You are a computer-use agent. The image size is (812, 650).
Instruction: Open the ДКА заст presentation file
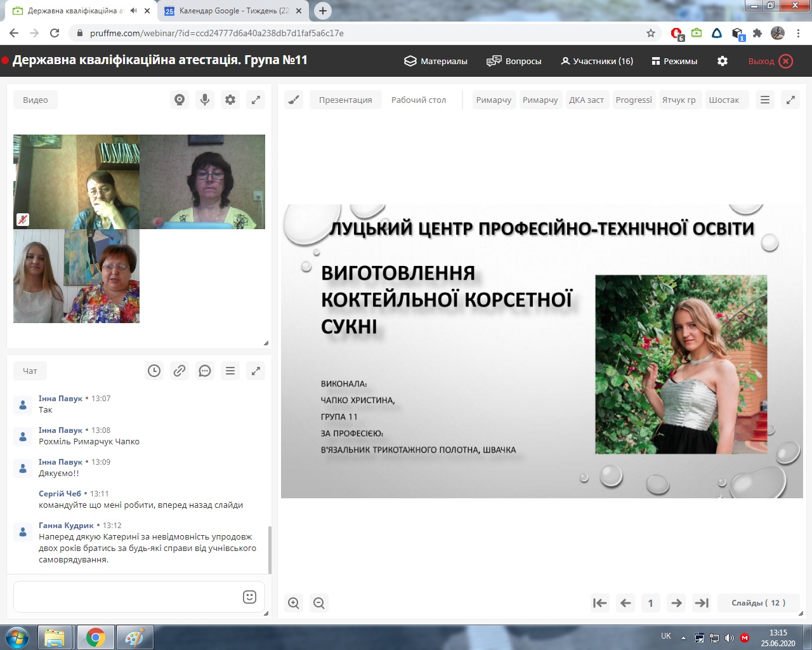586,100
